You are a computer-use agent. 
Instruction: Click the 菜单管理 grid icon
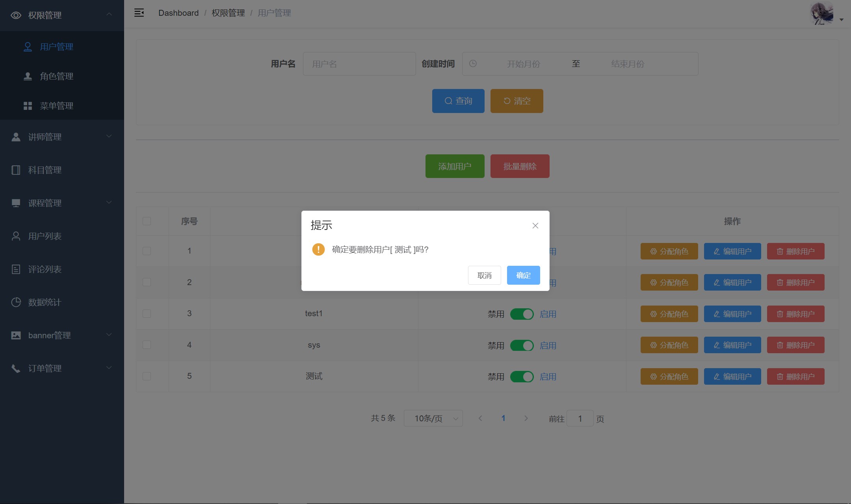tap(28, 106)
